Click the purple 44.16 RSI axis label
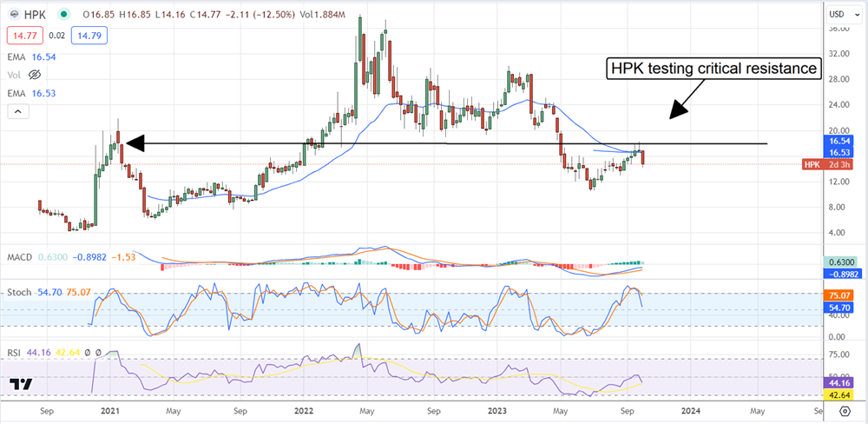 click(x=839, y=382)
